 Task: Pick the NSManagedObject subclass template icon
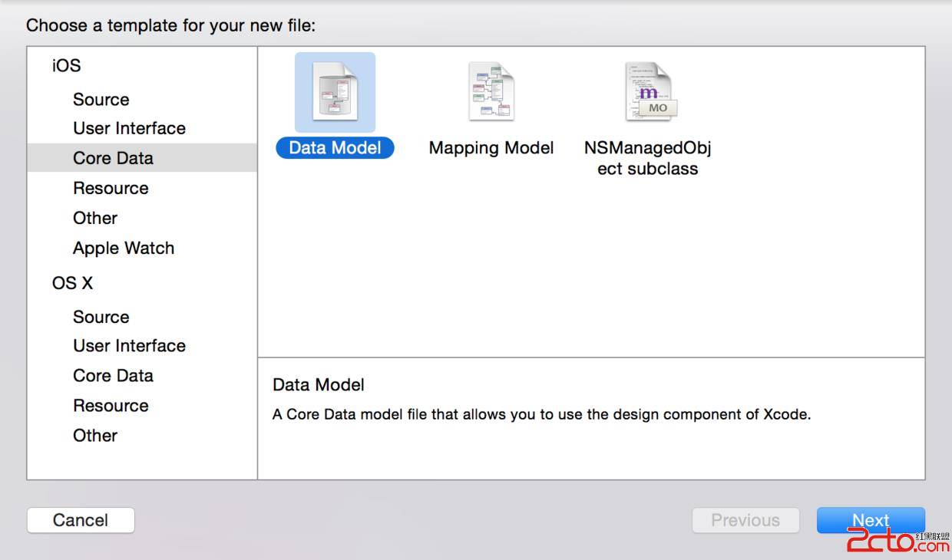pos(649,93)
